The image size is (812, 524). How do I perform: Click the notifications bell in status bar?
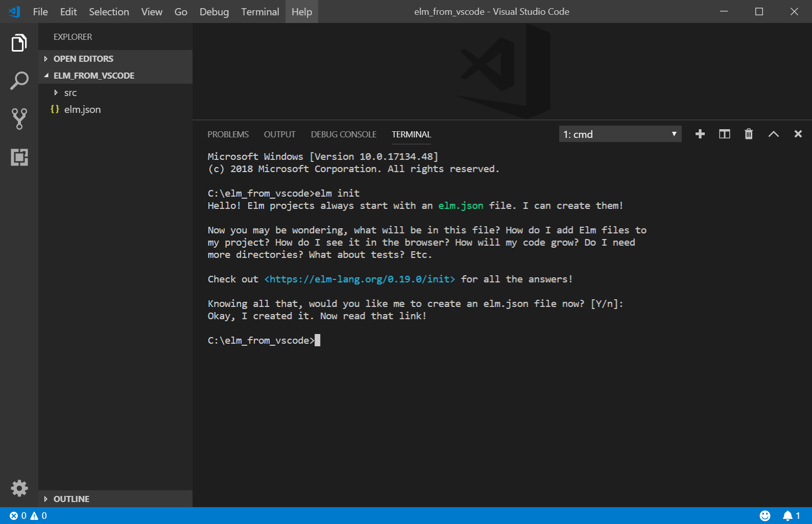click(x=787, y=516)
